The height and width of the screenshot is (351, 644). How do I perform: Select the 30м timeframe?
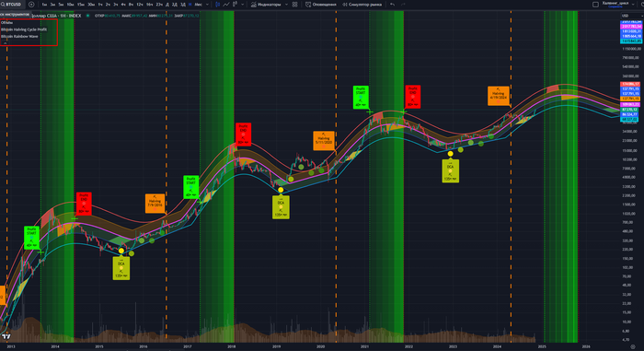tap(91, 4)
